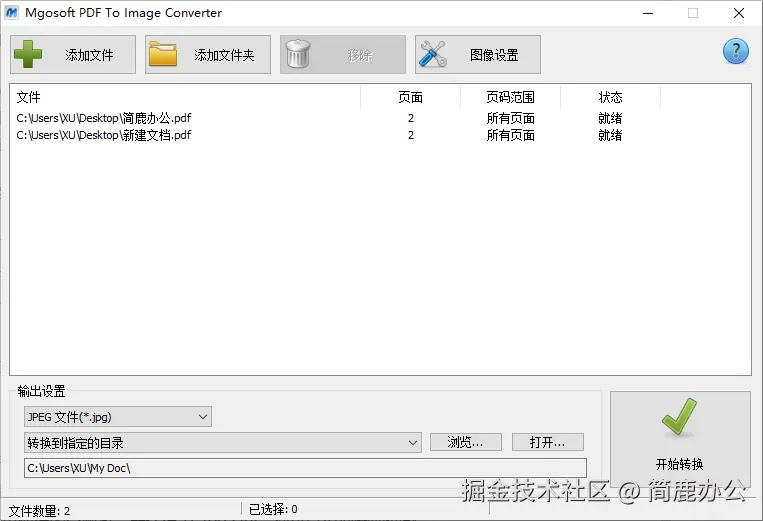Select the row 简鹿办公.pdf

pos(380,118)
